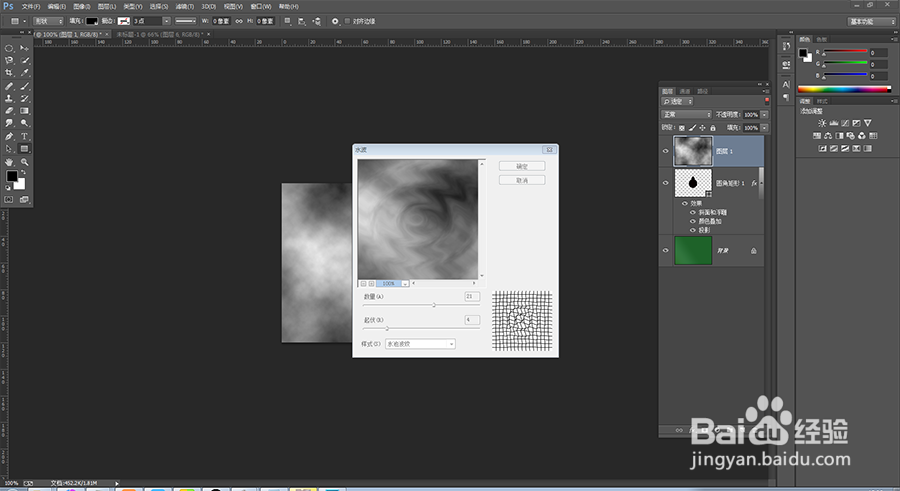Select the Rectangle shape tool
Viewport: 900px width, 491px height.
tap(24, 149)
